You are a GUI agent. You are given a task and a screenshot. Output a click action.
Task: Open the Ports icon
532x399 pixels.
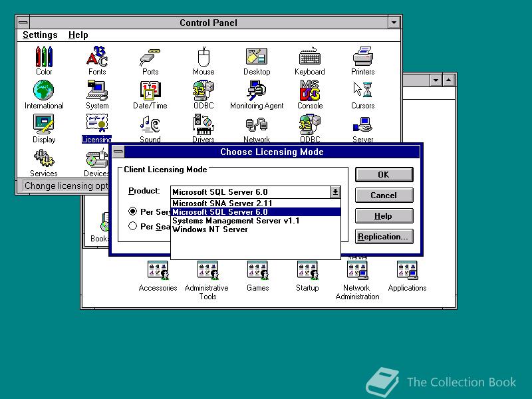tap(150, 61)
